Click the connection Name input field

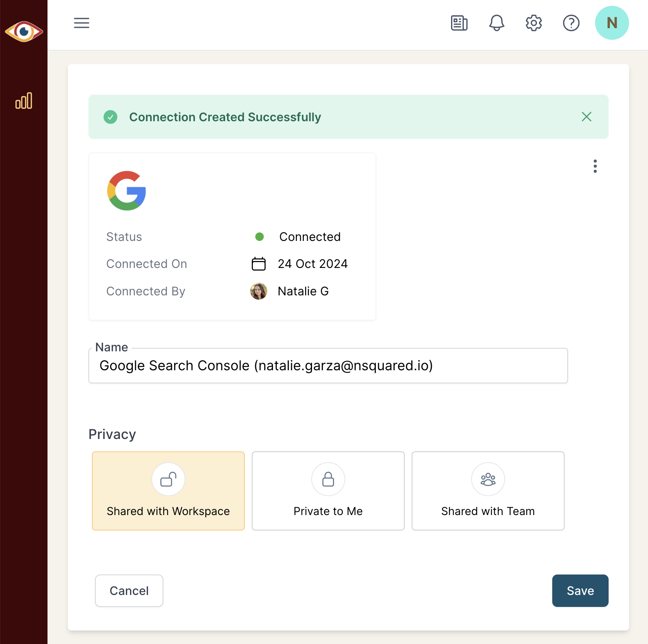(328, 366)
